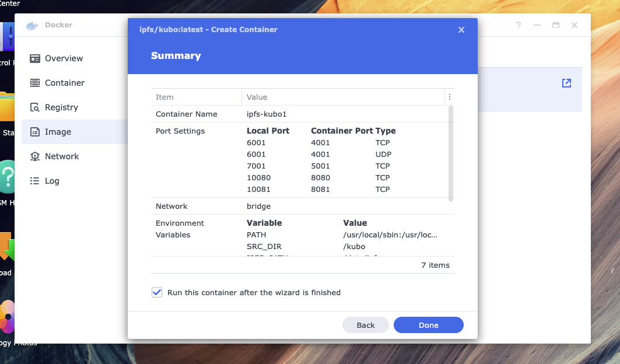Open the Log list icon
The height and width of the screenshot is (364, 620).
pos(35,181)
